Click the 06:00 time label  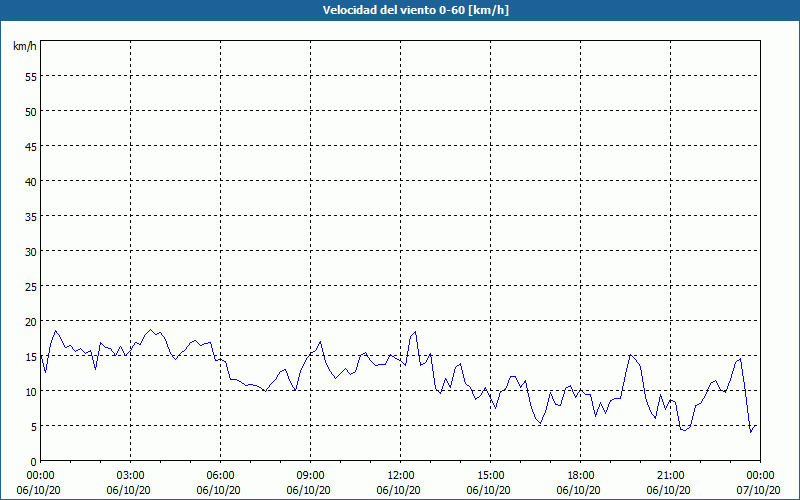pyautogui.click(x=220, y=476)
